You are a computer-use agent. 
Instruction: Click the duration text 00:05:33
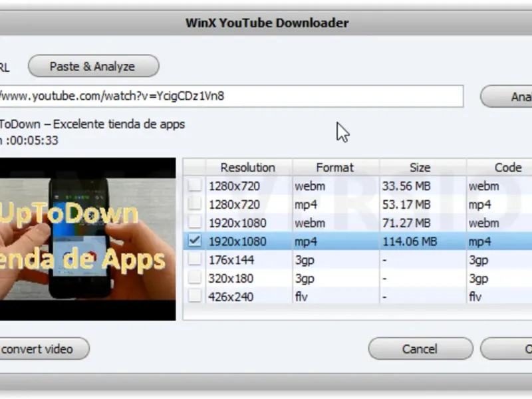tap(34, 140)
